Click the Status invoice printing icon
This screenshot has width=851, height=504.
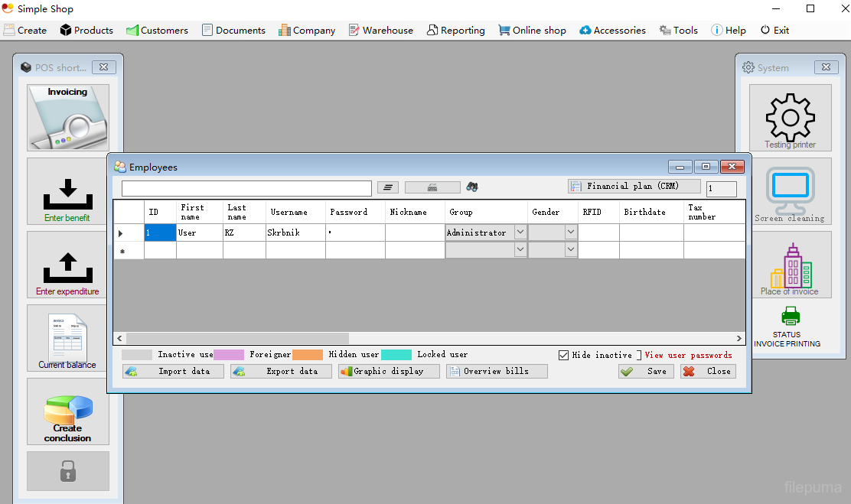point(790,316)
